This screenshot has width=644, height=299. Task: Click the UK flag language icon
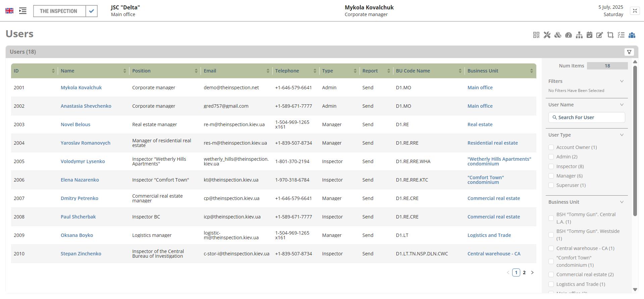pyautogui.click(x=9, y=11)
